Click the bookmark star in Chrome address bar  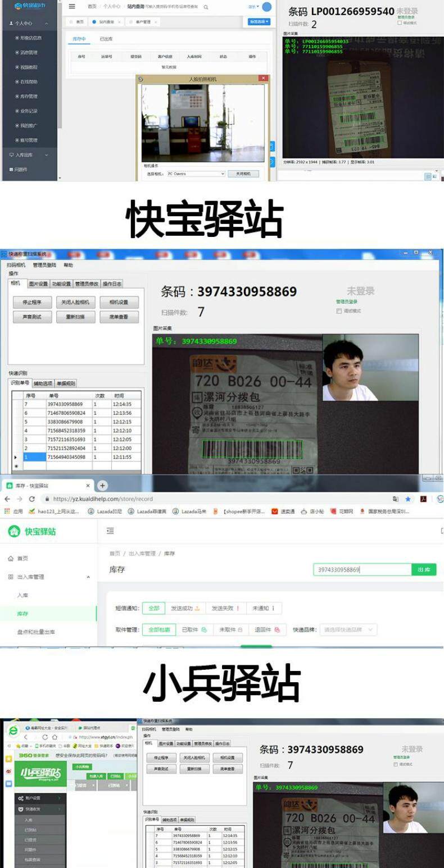click(x=408, y=499)
